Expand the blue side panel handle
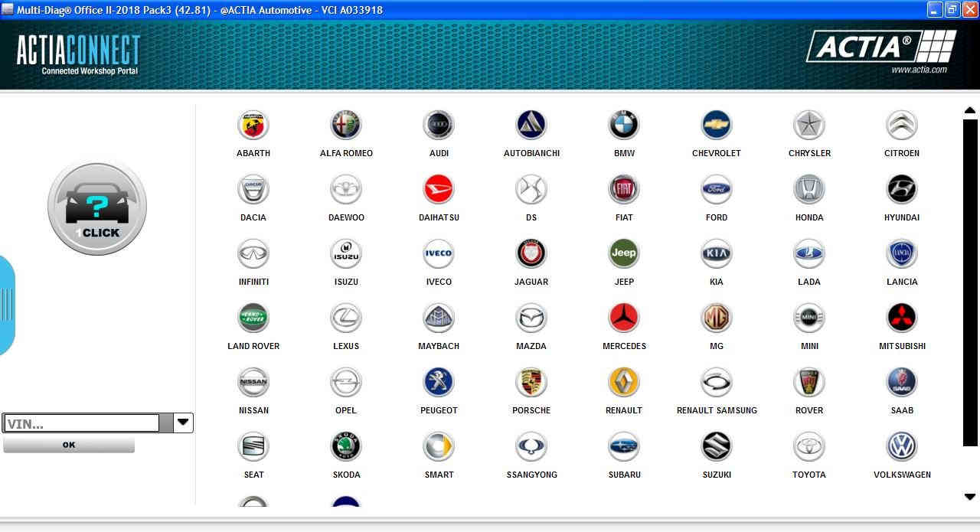This screenshot has height=532, width=980. point(7,305)
